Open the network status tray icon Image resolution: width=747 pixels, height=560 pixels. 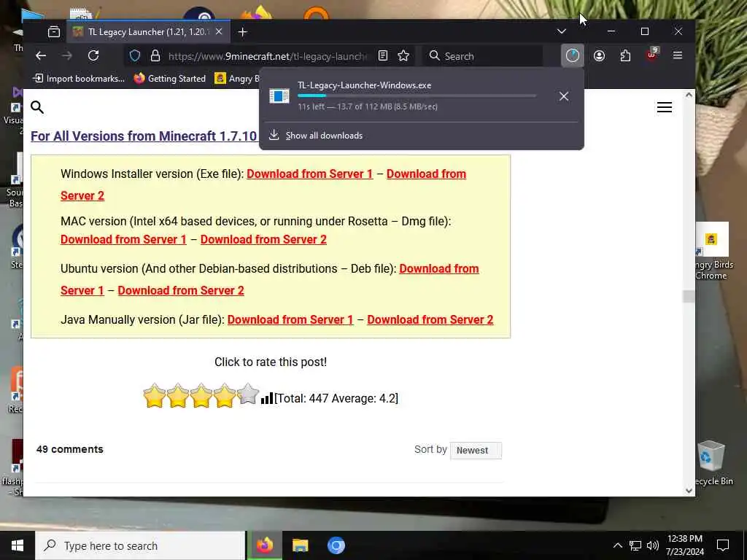point(635,545)
